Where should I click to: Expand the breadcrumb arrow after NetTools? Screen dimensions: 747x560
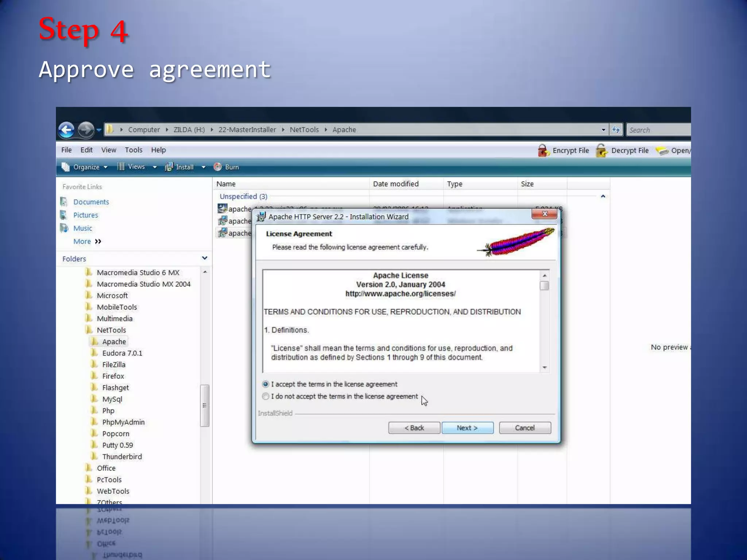point(326,129)
